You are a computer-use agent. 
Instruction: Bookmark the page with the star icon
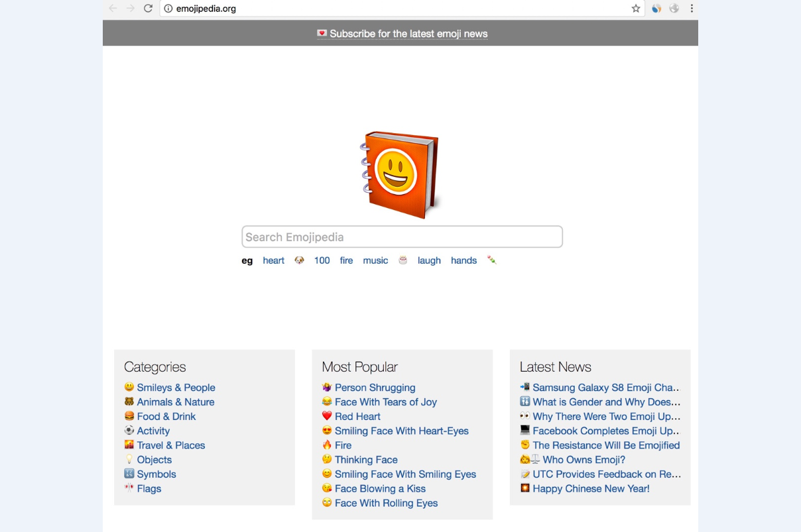point(636,9)
